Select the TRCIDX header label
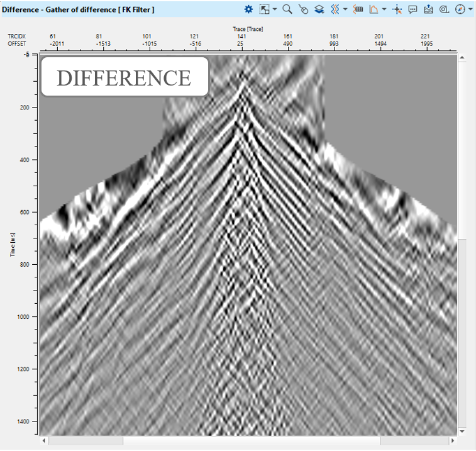Screen dimensions: 476x451 pos(17,36)
